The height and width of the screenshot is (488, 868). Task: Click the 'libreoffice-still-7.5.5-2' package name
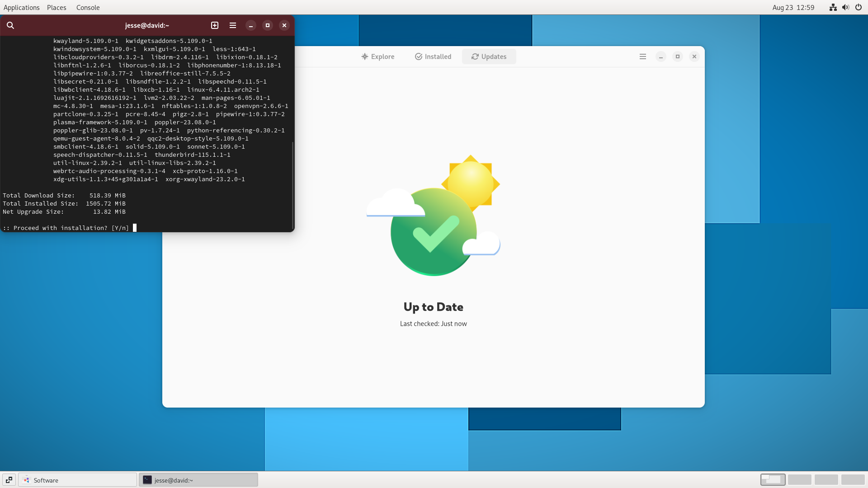click(x=185, y=73)
